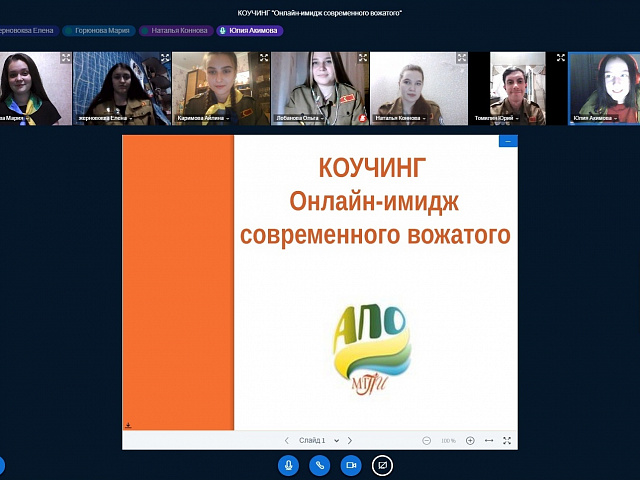Expand the leftmost Мария video to fullscreen
The width and height of the screenshot is (640, 480).
click(66, 58)
